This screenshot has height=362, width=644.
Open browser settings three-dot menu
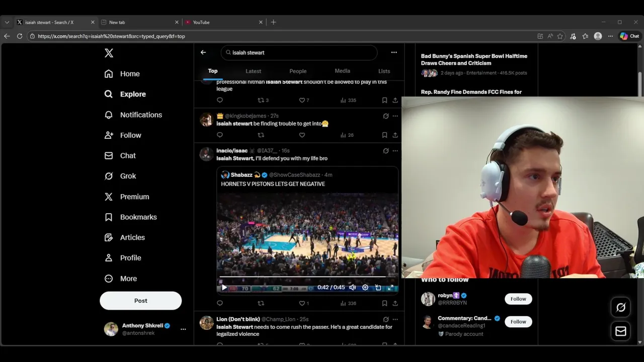[x=610, y=36]
